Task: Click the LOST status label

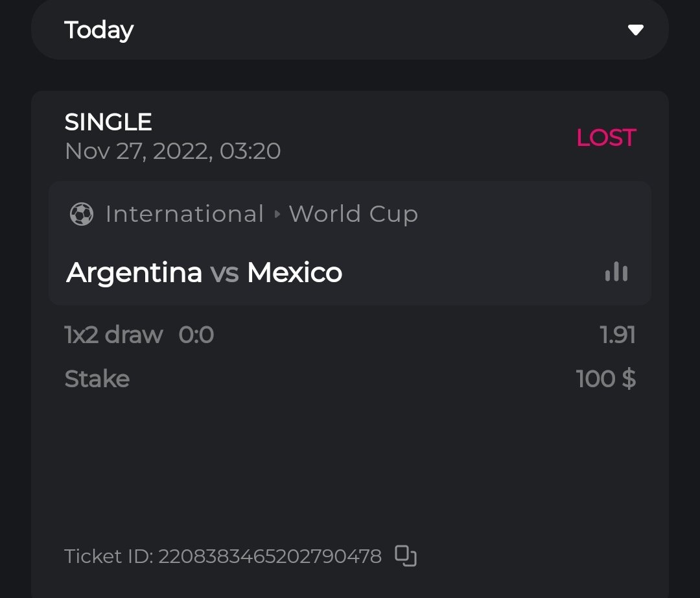Action: [606, 138]
